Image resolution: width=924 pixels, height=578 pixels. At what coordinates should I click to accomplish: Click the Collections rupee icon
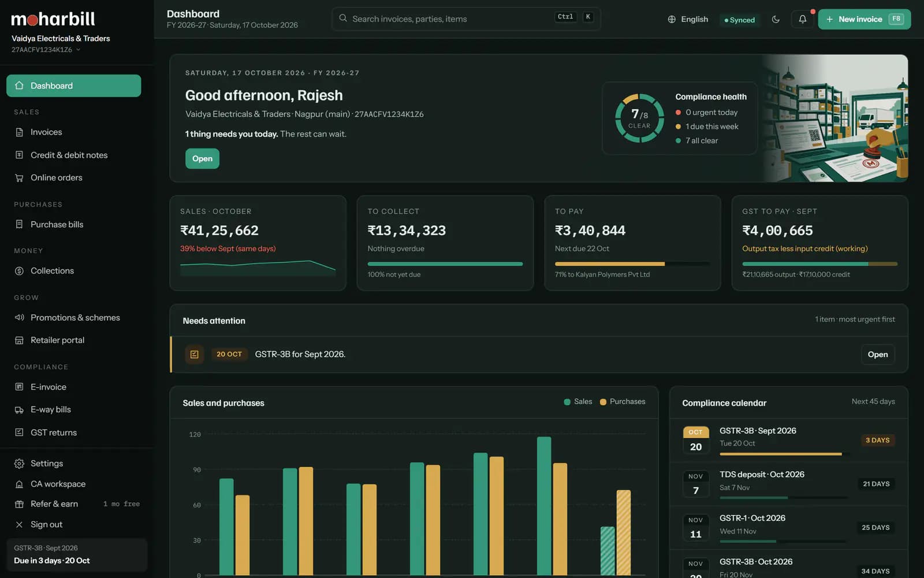click(x=19, y=271)
